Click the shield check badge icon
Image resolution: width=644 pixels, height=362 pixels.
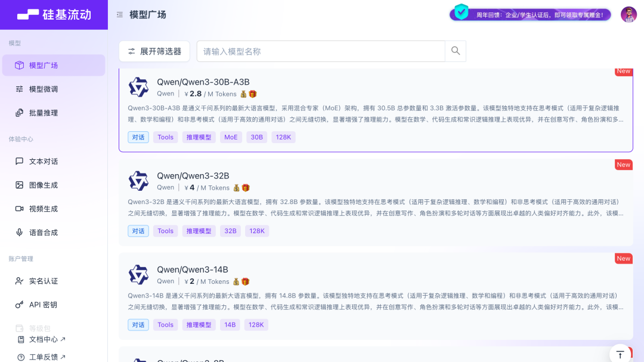point(461,12)
